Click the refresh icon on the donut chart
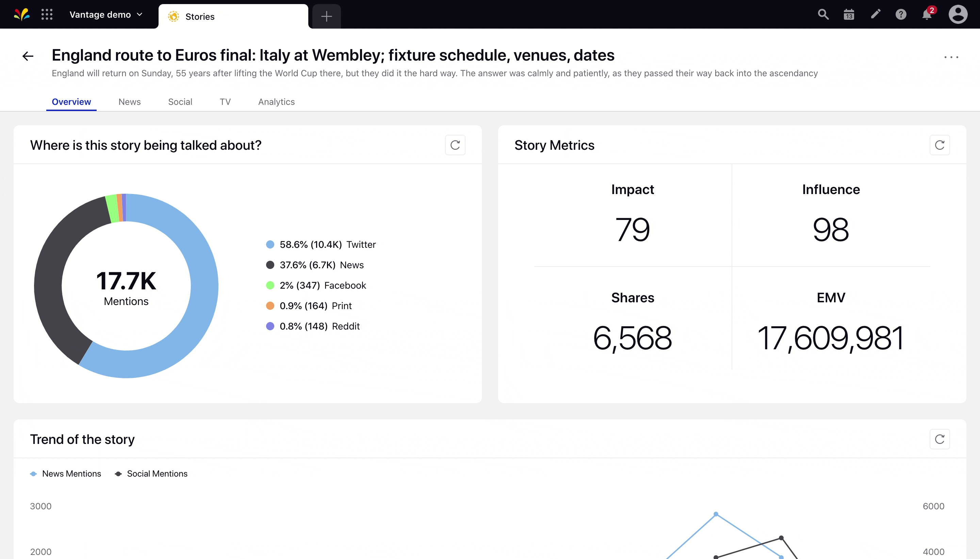Screen dimensions: 980x559 click(x=456, y=145)
